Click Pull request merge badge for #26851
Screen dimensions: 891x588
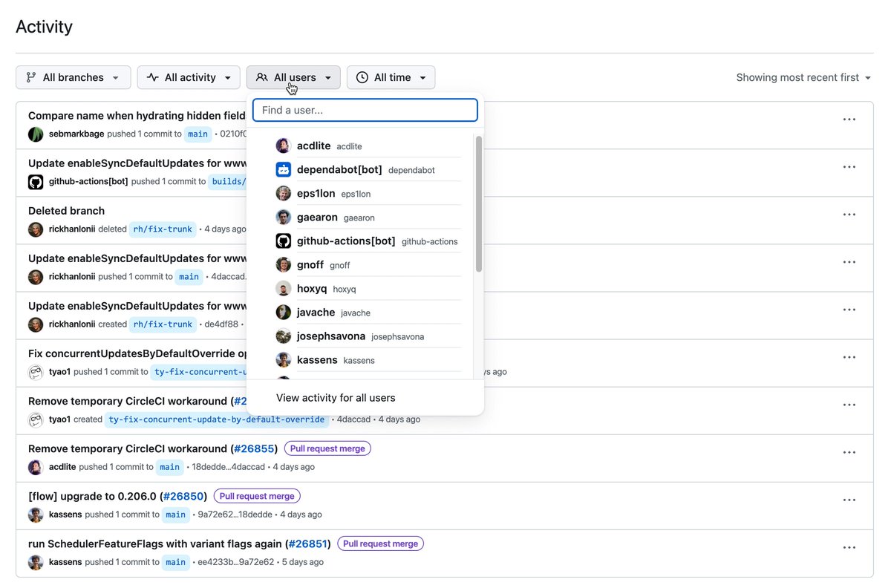click(x=380, y=543)
